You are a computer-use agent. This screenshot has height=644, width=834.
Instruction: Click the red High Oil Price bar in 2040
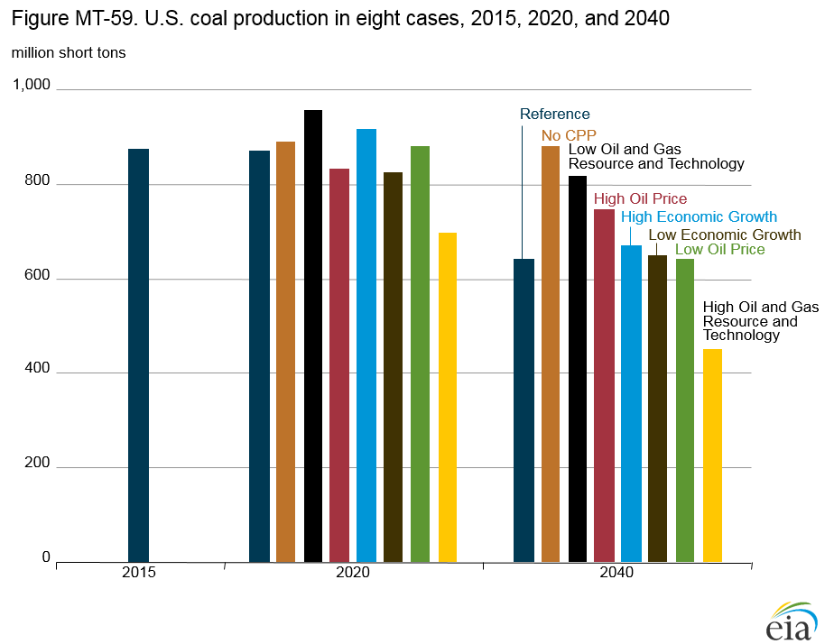604,385
